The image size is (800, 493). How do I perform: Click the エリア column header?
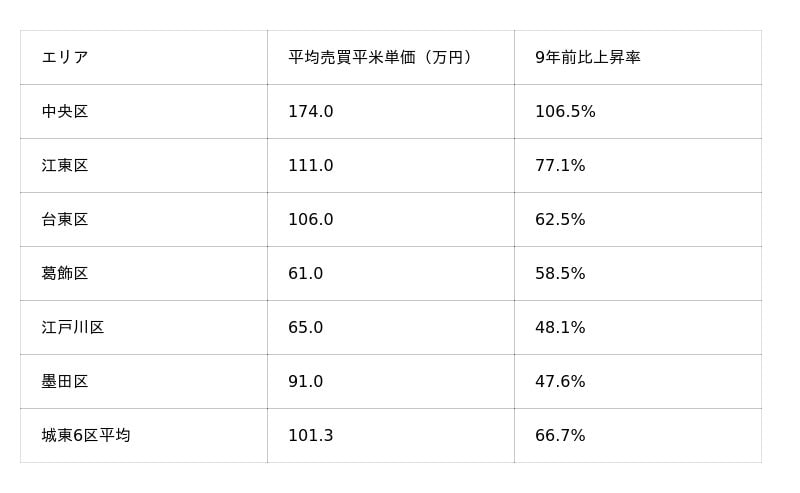[x=65, y=58]
